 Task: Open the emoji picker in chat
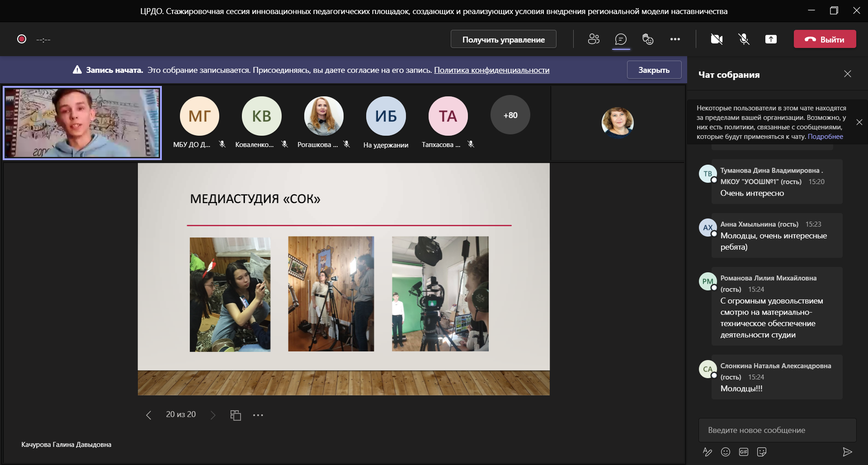[x=726, y=452]
